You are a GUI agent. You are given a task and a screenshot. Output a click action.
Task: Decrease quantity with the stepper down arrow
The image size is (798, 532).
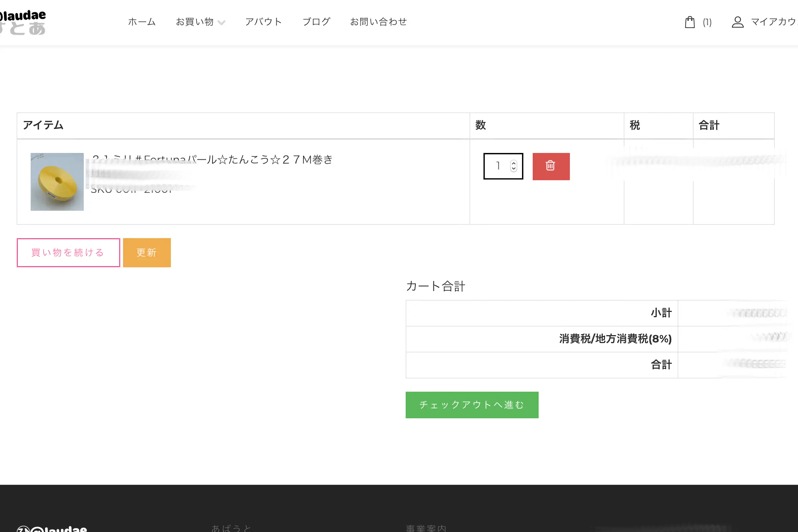[513, 169]
